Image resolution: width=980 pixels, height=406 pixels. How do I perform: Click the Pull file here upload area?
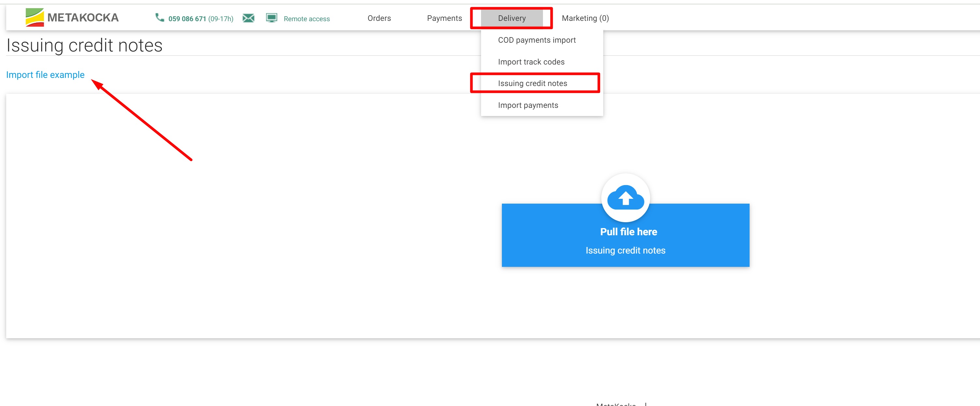coord(628,232)
